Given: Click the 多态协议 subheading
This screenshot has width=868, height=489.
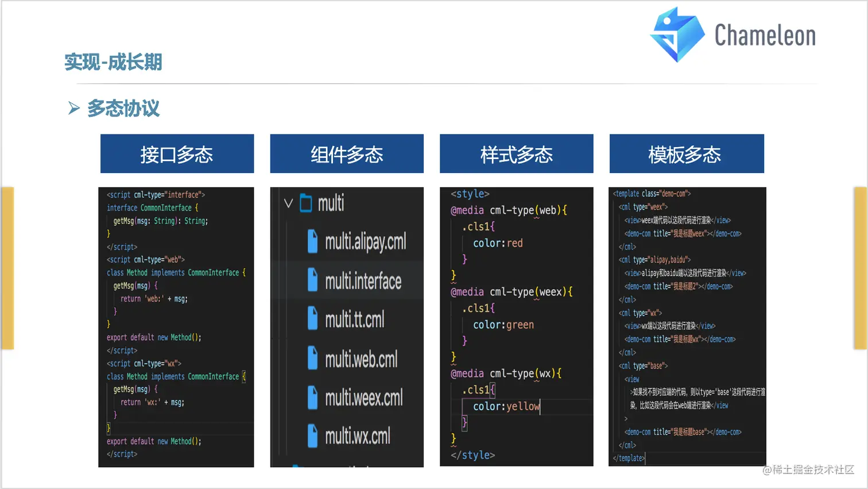Looking at the screenshot, I should (x=123, y=108).
